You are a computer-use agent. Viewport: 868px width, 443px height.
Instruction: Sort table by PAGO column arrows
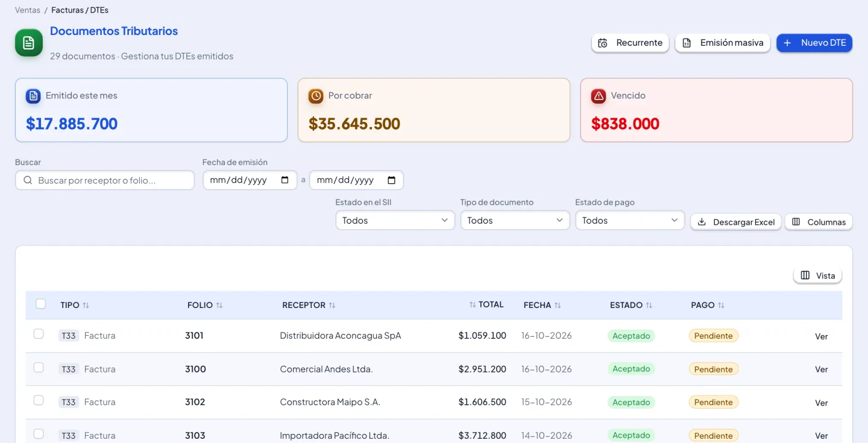pos(721,306)
